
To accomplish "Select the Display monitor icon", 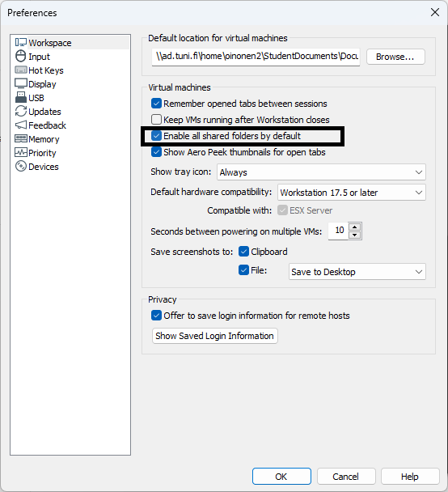I will [21, 84].
